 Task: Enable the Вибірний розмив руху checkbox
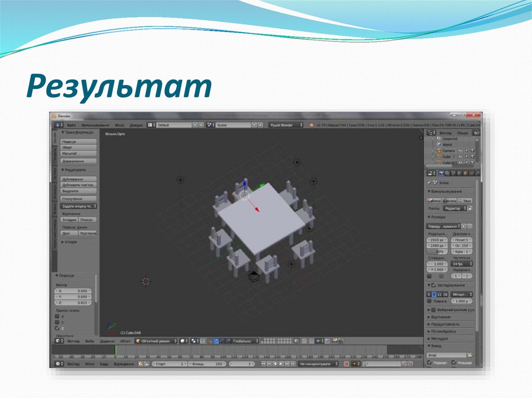coord(434,310)
